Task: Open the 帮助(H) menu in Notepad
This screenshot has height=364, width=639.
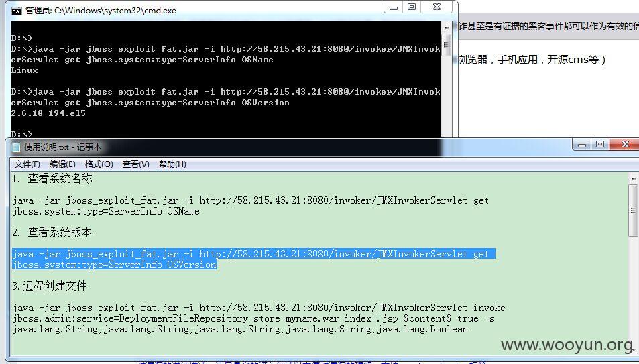Action: [172, 164]
